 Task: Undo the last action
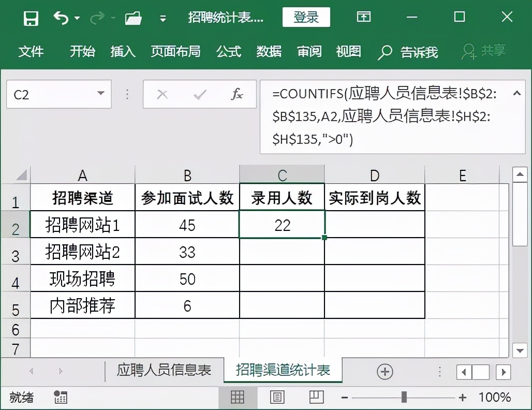pyautogui.click(x=61, y=17)
